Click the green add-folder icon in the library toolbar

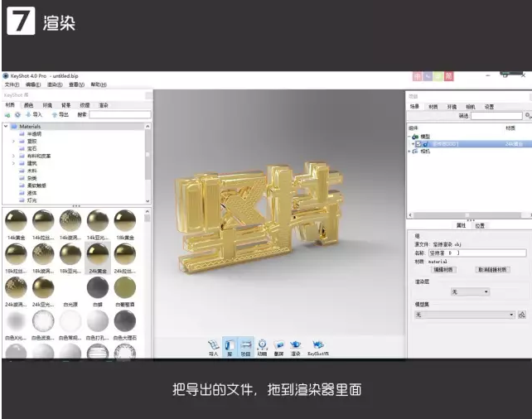coord(7,115)
